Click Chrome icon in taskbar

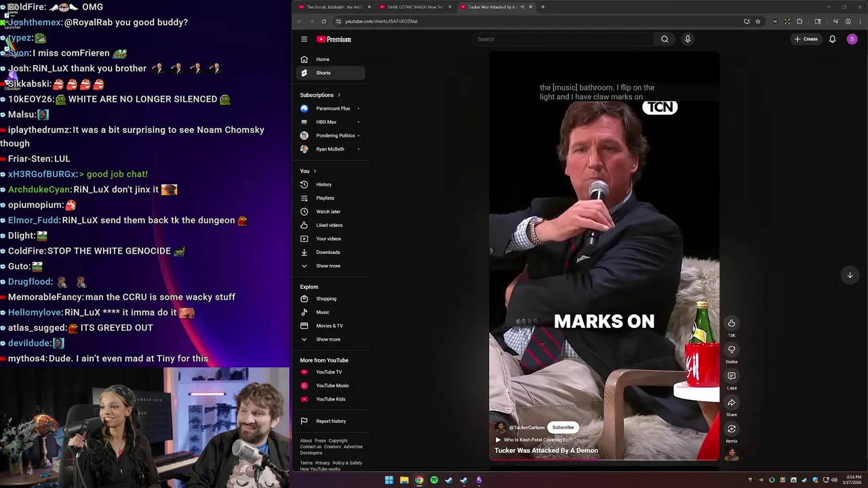tap(419, 480)
